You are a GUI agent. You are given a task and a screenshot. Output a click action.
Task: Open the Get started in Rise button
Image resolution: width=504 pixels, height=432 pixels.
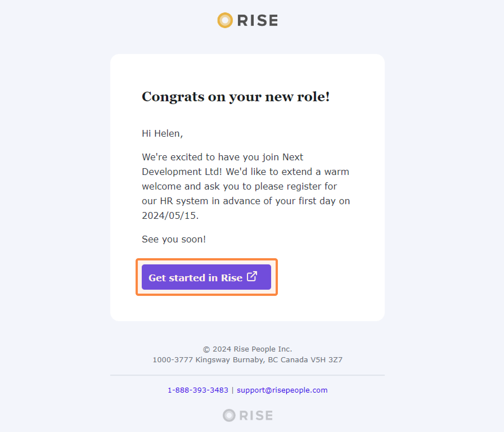(x=206, y=277)
